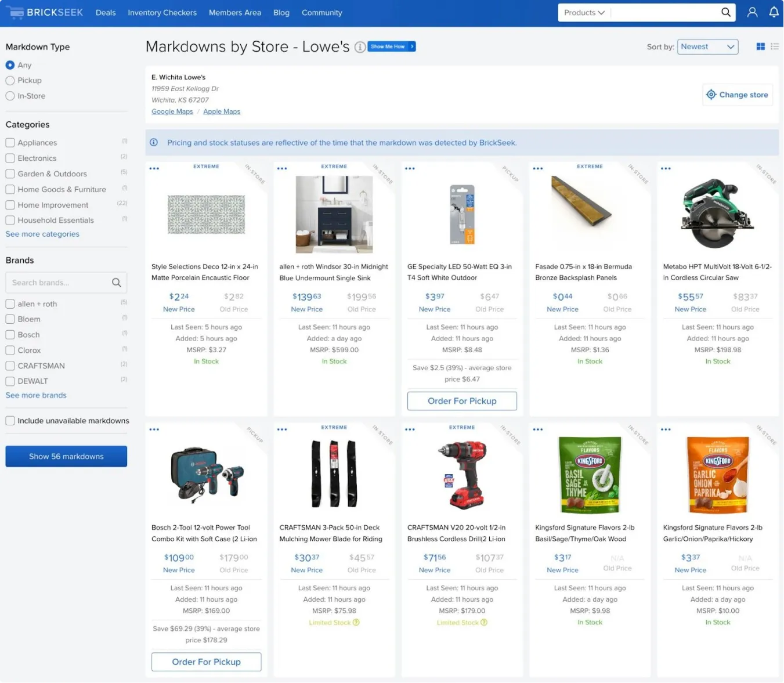Open Inventory Checkers in the navigation
This screenshot has height=683, width=784.
162,13
